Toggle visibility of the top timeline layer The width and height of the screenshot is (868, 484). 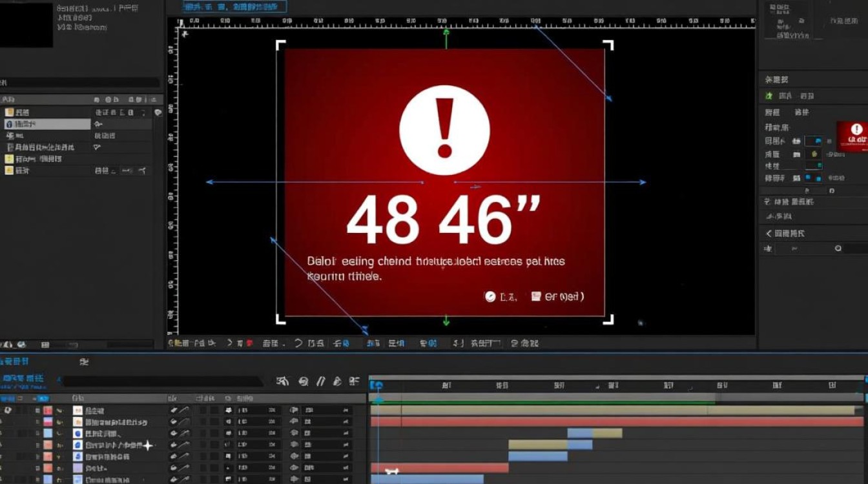click(8, 410)
